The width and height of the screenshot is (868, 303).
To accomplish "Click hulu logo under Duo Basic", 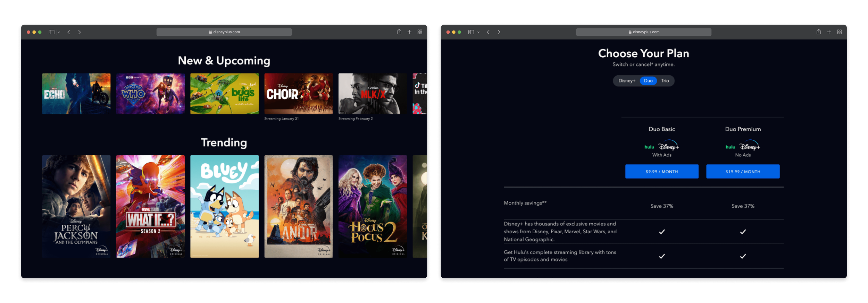I will point(649,147).
